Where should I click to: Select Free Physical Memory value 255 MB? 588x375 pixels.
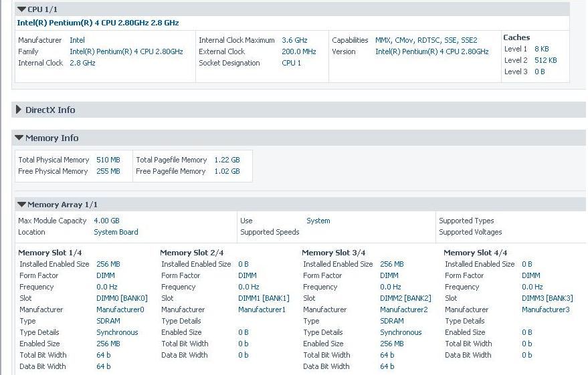[108, 171]
